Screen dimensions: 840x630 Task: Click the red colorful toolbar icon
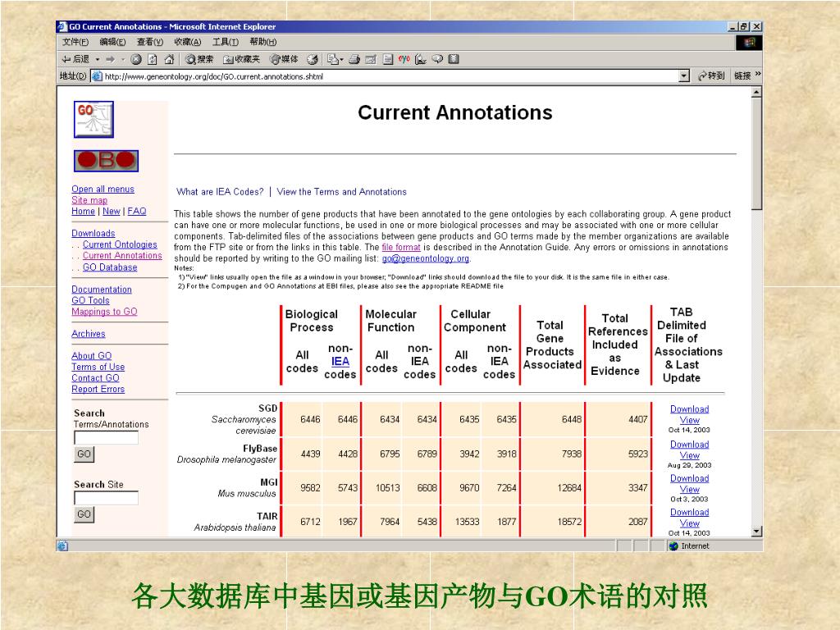(x=404, y=59)
